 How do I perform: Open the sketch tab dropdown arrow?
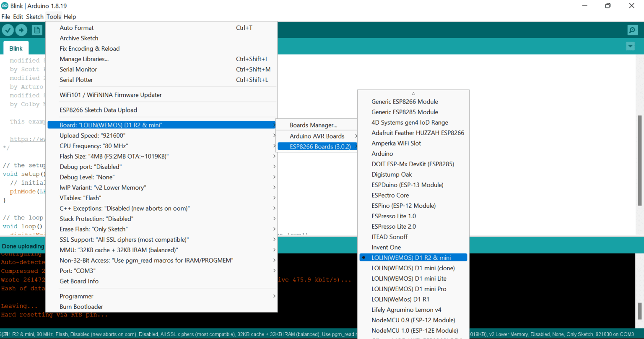coord(630,46)
